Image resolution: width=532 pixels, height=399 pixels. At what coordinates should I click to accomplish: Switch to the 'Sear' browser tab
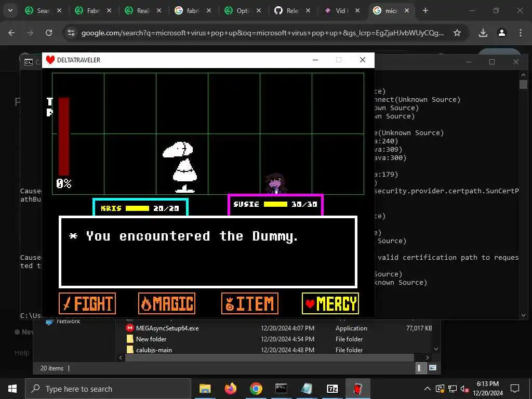pos(44,10)
